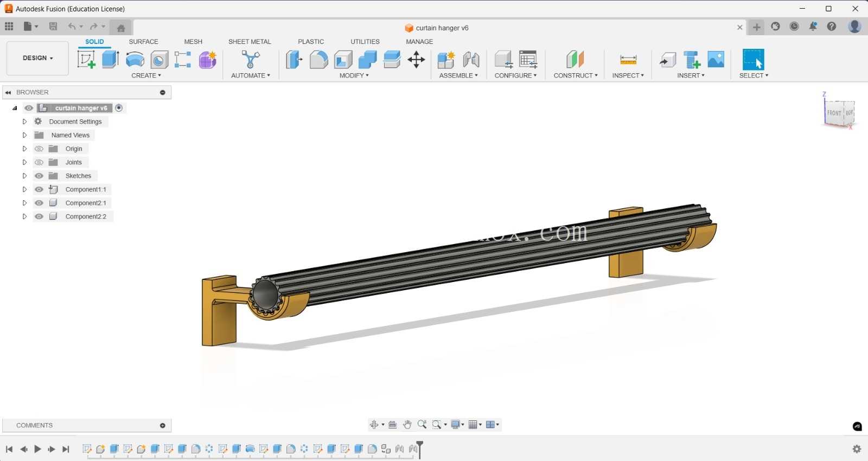Toggle visibility of Joints folder
The image size is (868, 461).
(x=39, y=162)
